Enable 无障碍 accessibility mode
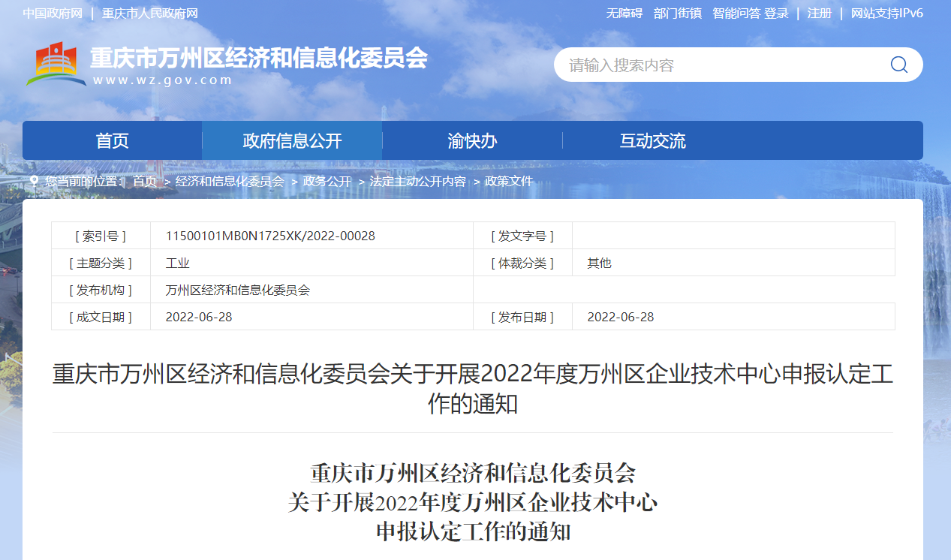The height and width of the screenshot is (560, 951). (x=624, y=14)
